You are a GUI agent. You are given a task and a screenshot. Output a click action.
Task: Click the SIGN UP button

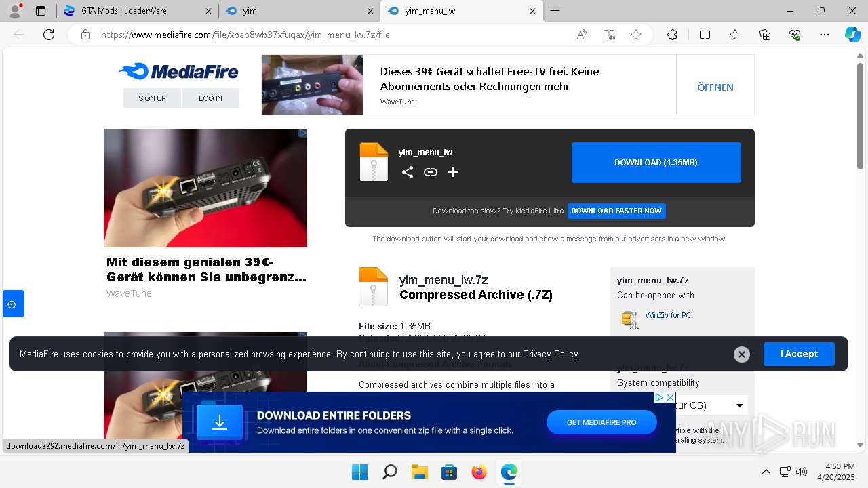152,98
